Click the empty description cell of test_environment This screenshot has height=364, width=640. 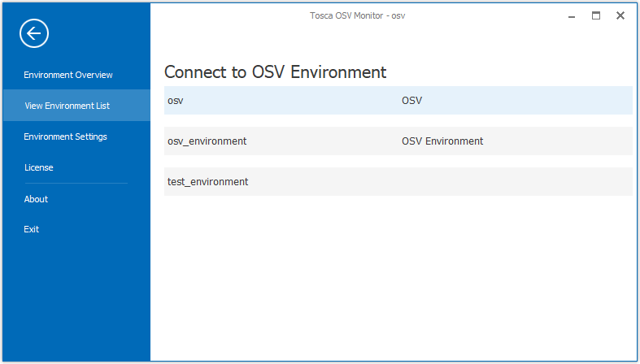pos(512,182)
